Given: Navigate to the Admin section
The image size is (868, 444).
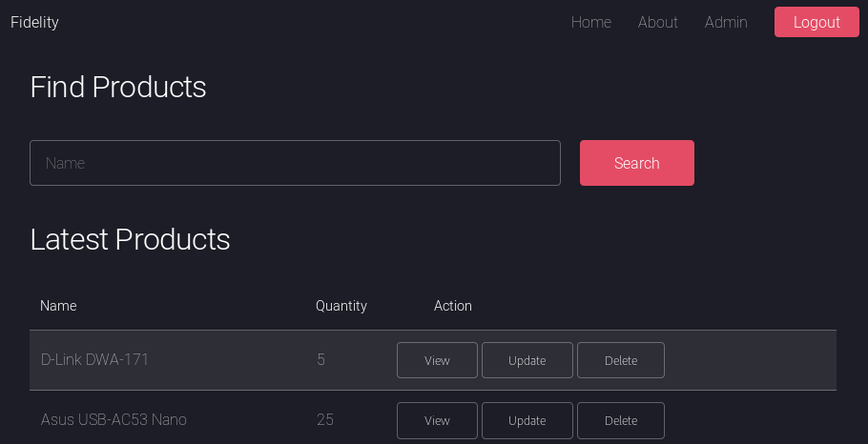Looking at the screenshot, I should (726, 22).
